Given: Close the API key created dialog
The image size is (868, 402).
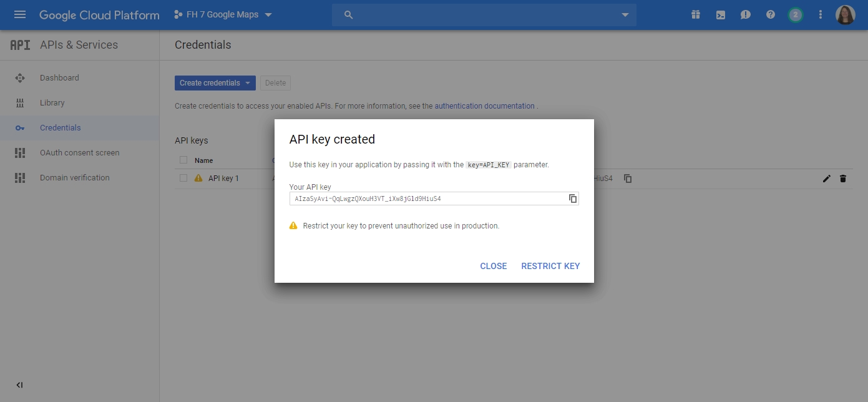Looking at the screenshot, I should (494, 266).
